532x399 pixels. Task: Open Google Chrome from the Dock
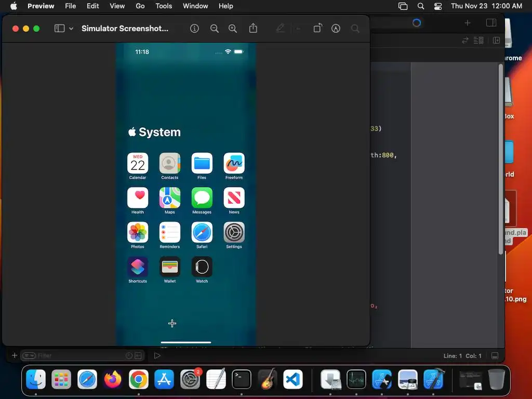(138, 379)
